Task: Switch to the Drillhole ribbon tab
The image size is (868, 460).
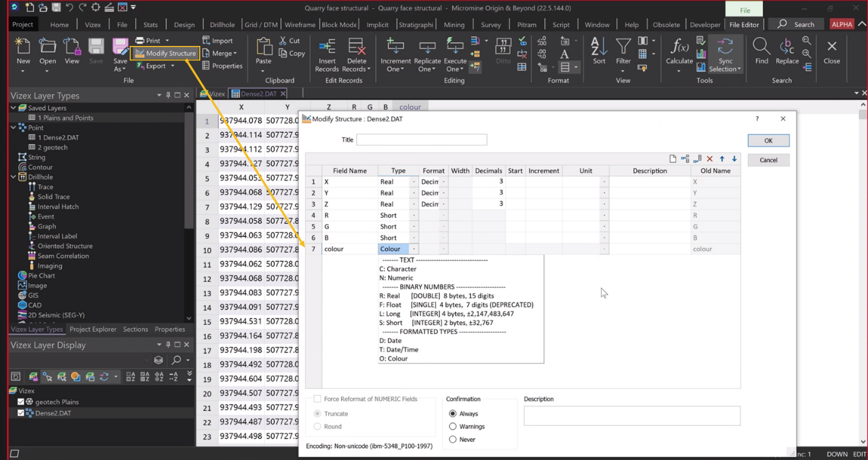Action: coord(223,25)
